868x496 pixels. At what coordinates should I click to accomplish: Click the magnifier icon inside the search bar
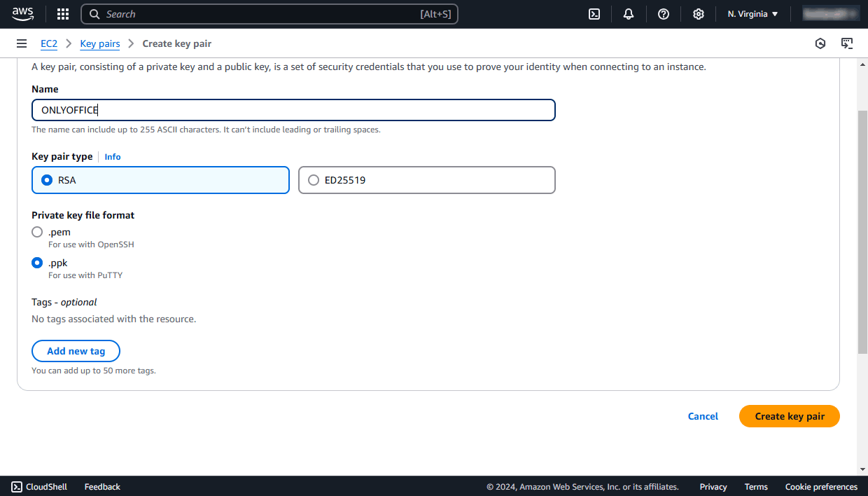[94, 13]
